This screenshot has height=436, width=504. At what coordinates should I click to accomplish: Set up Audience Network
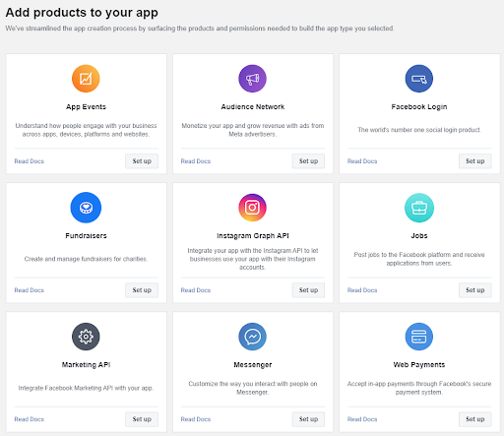308,161
